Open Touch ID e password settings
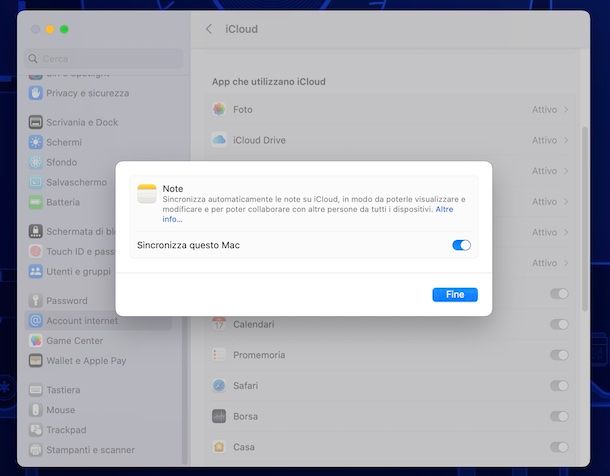The width and height of the screenshot is (610, 476). 72,252
